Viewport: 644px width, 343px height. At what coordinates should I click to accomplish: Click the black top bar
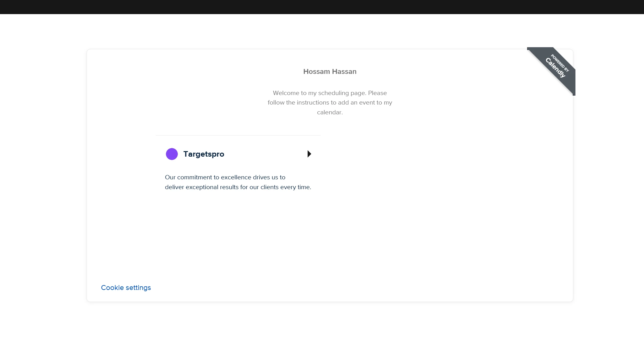coord(322,7)
